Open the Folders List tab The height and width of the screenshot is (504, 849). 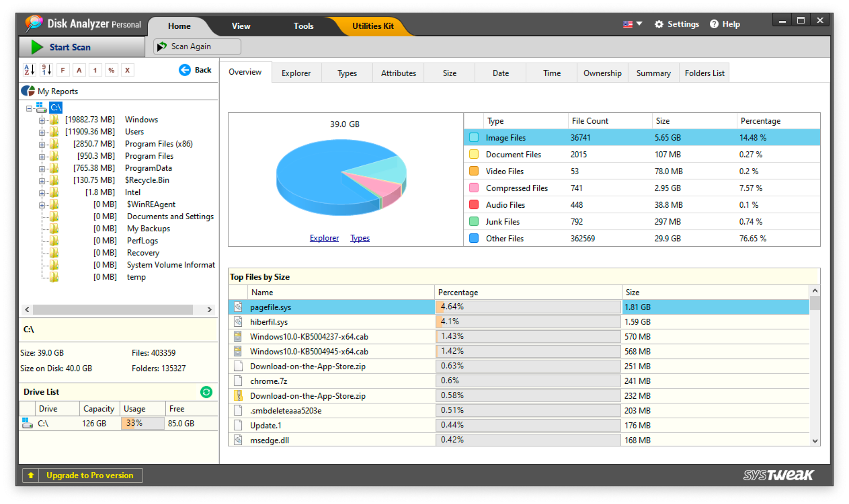tap(704, 73)
